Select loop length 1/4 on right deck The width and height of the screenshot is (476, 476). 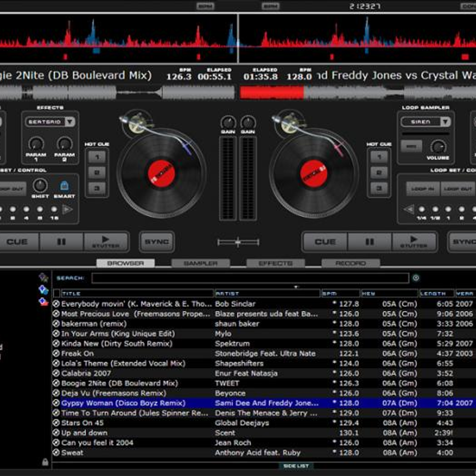(x=422, y=209)
